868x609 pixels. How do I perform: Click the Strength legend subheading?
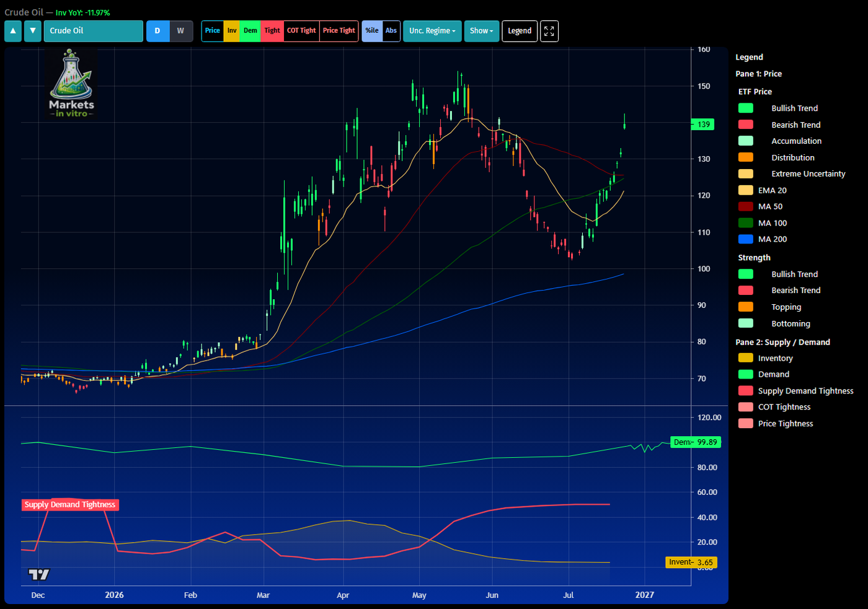coord(755,258)
